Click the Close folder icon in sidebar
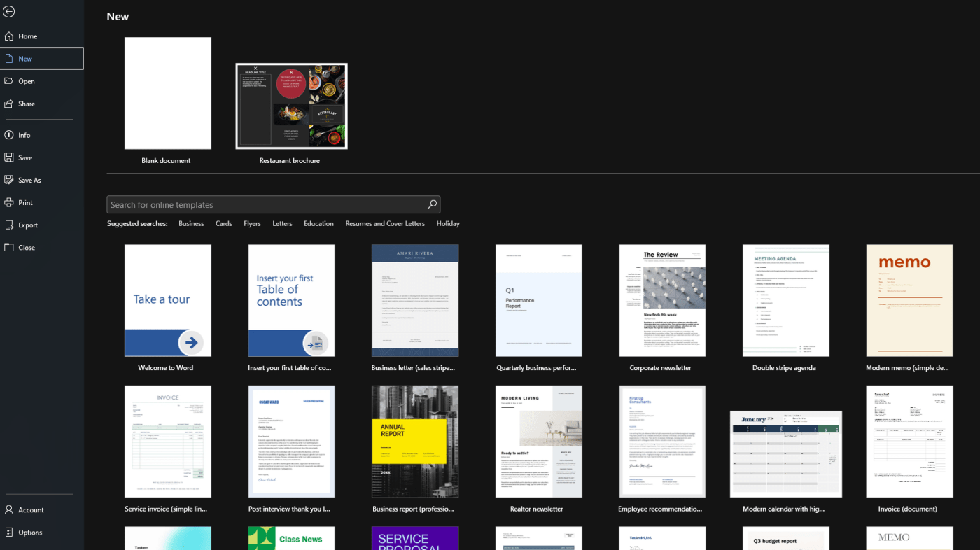 pyautogui.click(x=9, y=247)
